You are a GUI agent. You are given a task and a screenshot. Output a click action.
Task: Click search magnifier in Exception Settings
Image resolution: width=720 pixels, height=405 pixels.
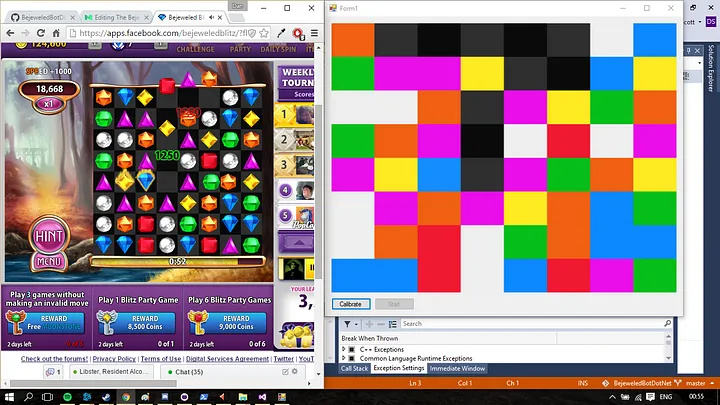point(668,324)
